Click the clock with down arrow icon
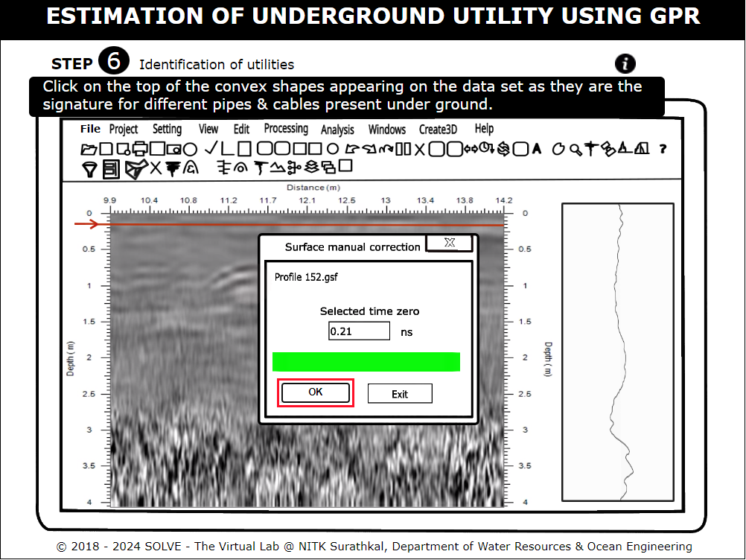The height and width of the screenshot is (560, 746). [486, 148]
